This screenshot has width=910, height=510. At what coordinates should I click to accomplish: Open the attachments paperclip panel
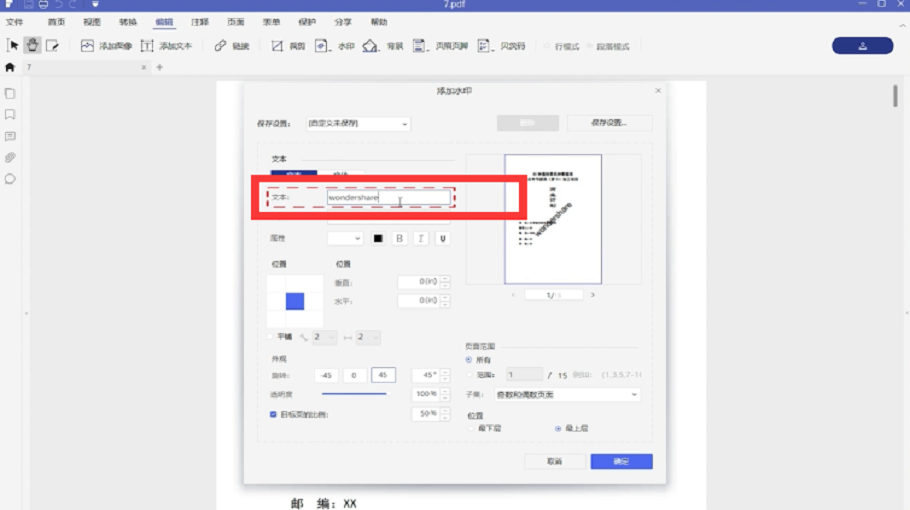click(10, 157)
